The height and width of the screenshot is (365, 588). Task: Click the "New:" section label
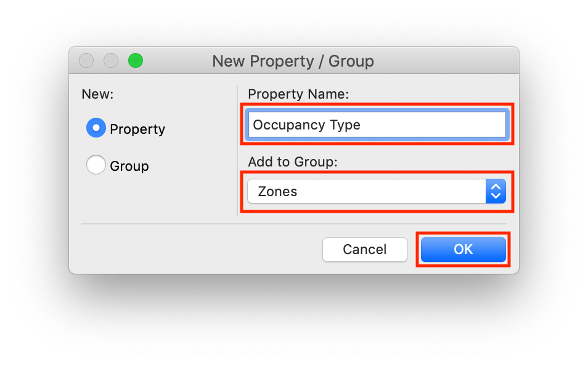click(x=97, y=94)
